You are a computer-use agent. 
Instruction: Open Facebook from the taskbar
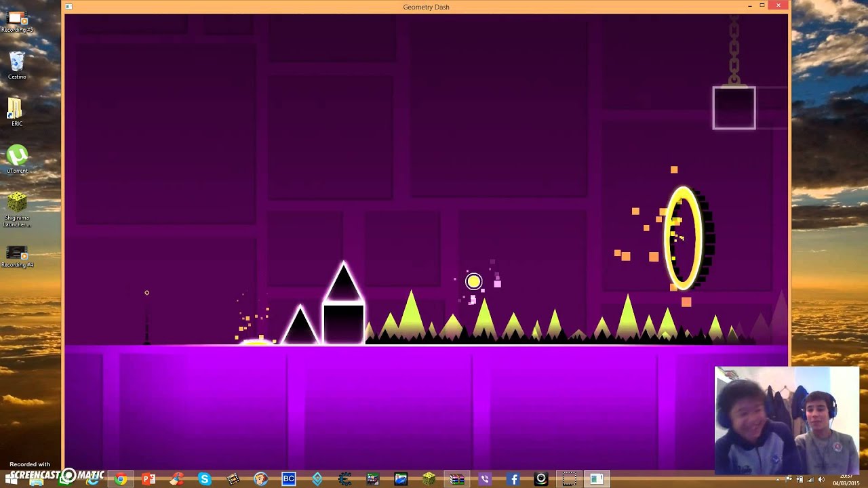coord(513,479)
